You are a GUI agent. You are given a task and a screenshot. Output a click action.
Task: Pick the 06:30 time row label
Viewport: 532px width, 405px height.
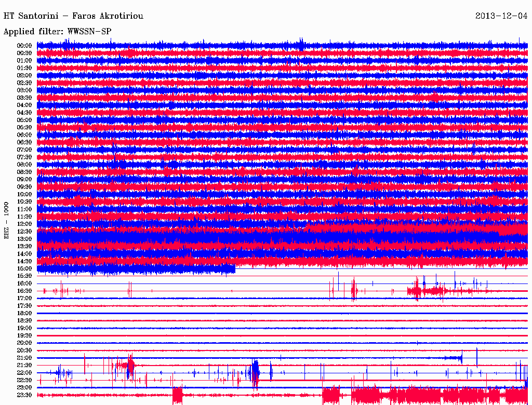pos(24,142)
